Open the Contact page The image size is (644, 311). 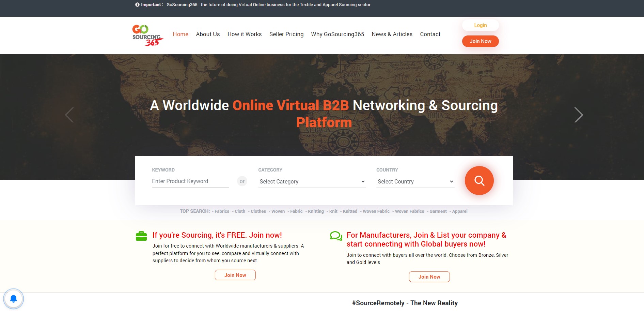pyautogui.click(x=430, y=34)
